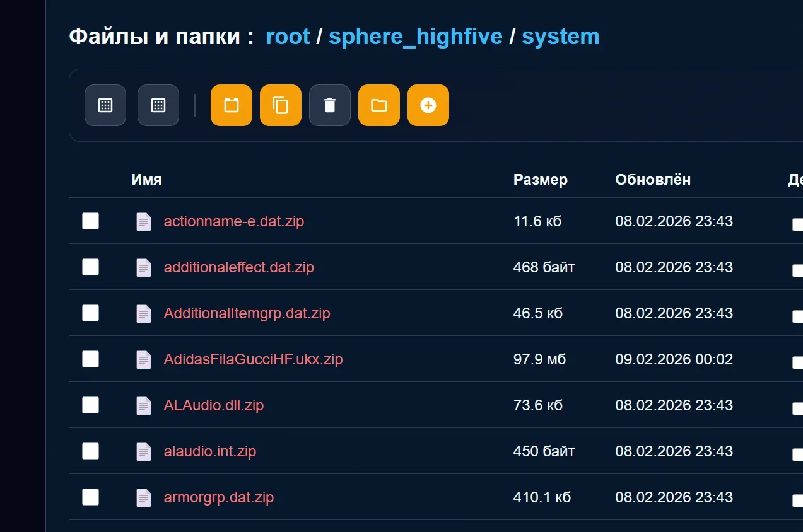Click the orange move/tab icon button

pyautogui.click(x=232, y=105)
